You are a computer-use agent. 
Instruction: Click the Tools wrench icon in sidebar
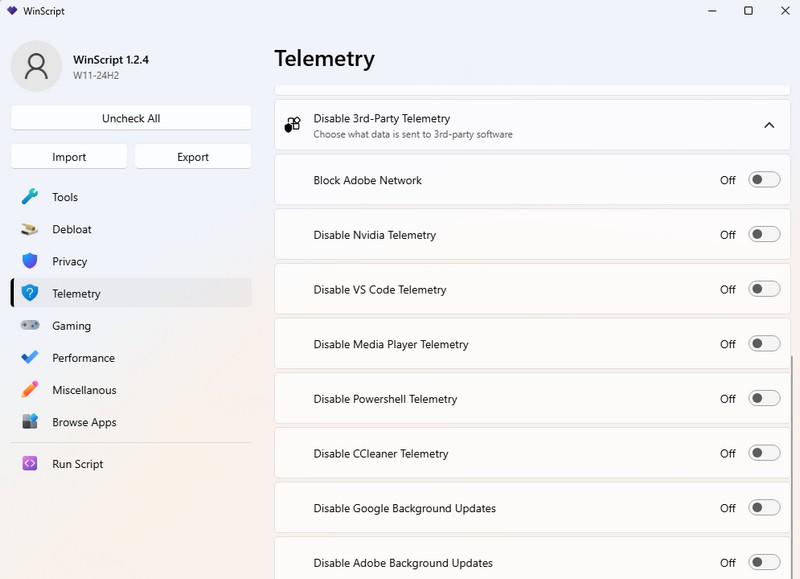click(30, 197)
